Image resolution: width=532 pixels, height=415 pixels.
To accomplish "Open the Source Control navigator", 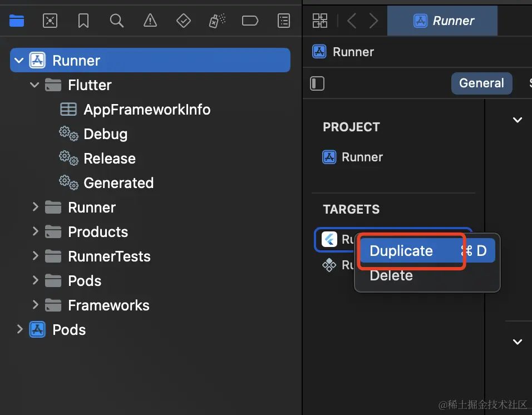I will coord(50,21).
